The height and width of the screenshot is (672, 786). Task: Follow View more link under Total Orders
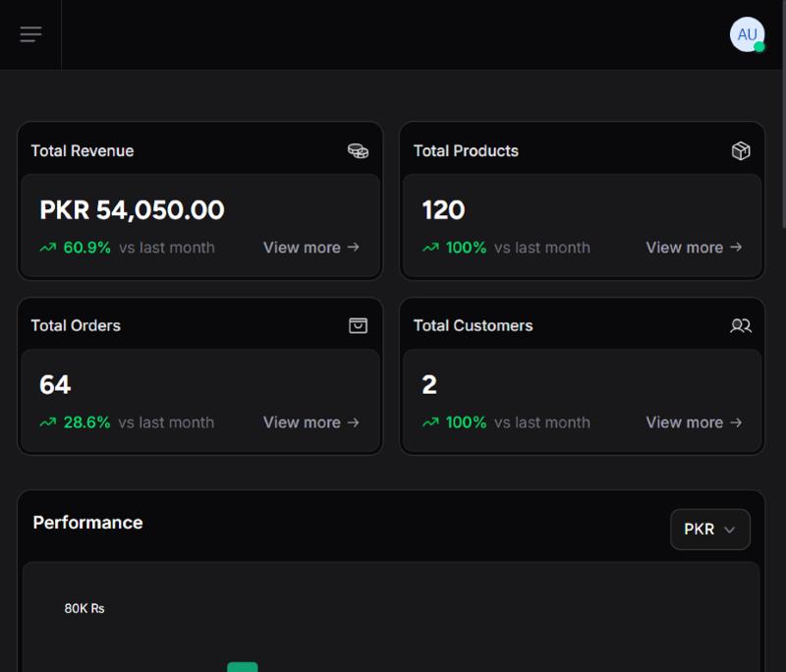click(x=311, y=422)
